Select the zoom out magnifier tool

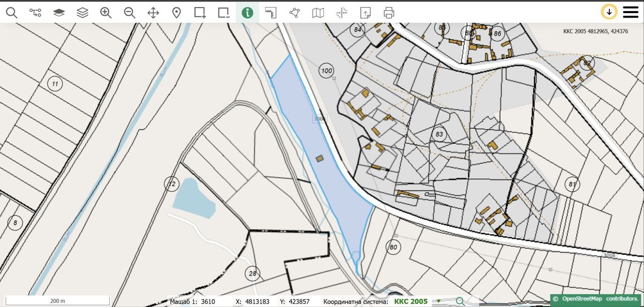(x=129, y=13)
